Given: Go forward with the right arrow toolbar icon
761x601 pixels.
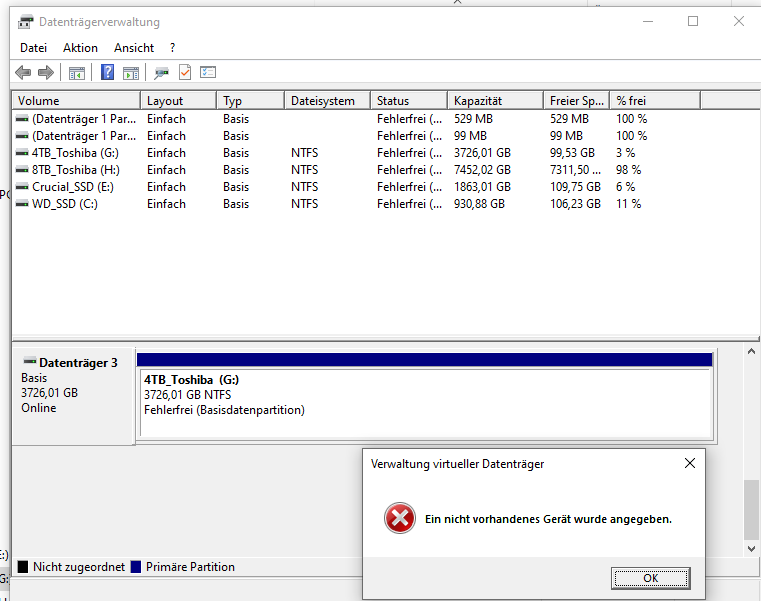Looking at the screenshot, I should pyautogui.click(x=46, y=73).
